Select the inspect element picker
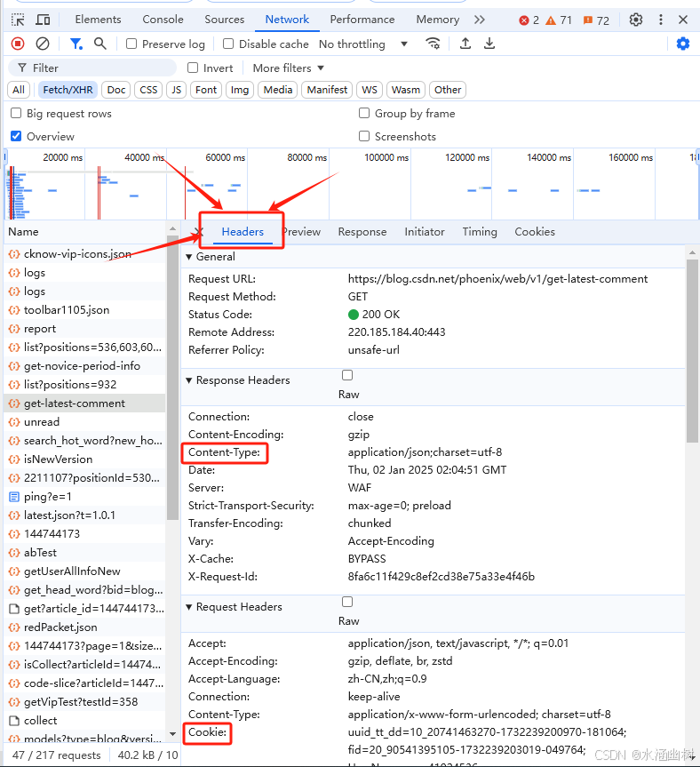Screen dimensions: 700x767 click(18, 20)
